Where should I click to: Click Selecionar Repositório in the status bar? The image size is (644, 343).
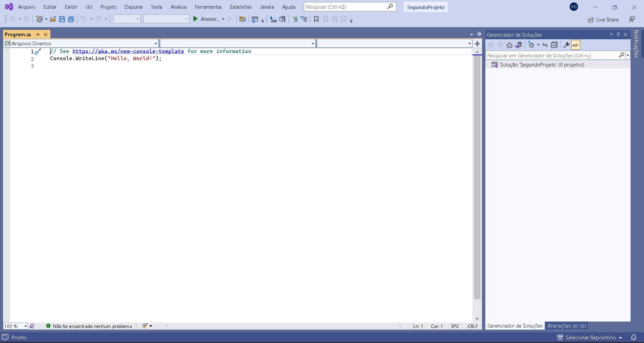590,337
